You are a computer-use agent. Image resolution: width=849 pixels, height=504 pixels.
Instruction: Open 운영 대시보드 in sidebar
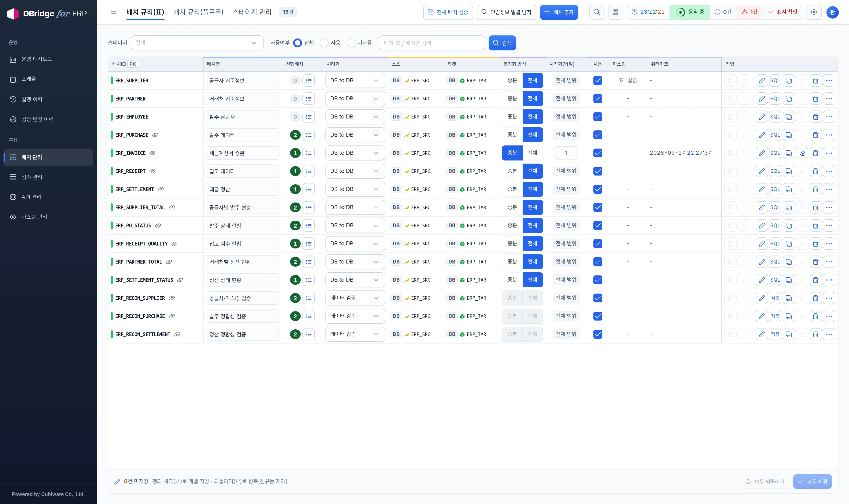(49, 59)
